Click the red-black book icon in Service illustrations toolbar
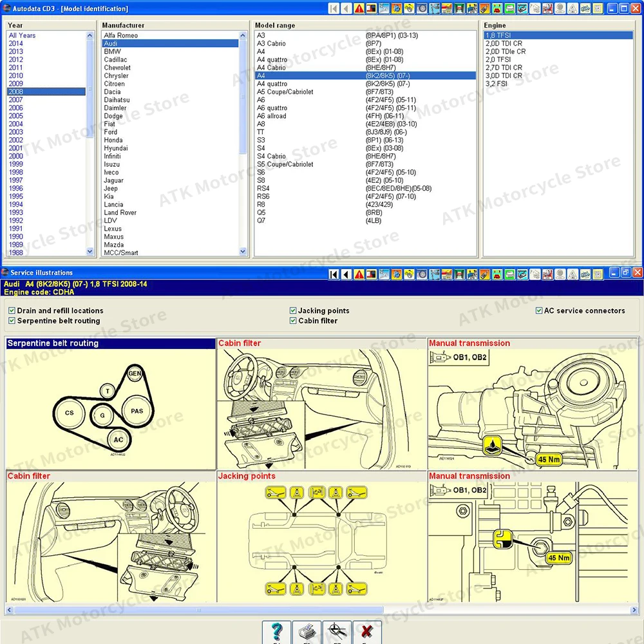The width and height of the screenshot is (644, 644). click(372, 274)
